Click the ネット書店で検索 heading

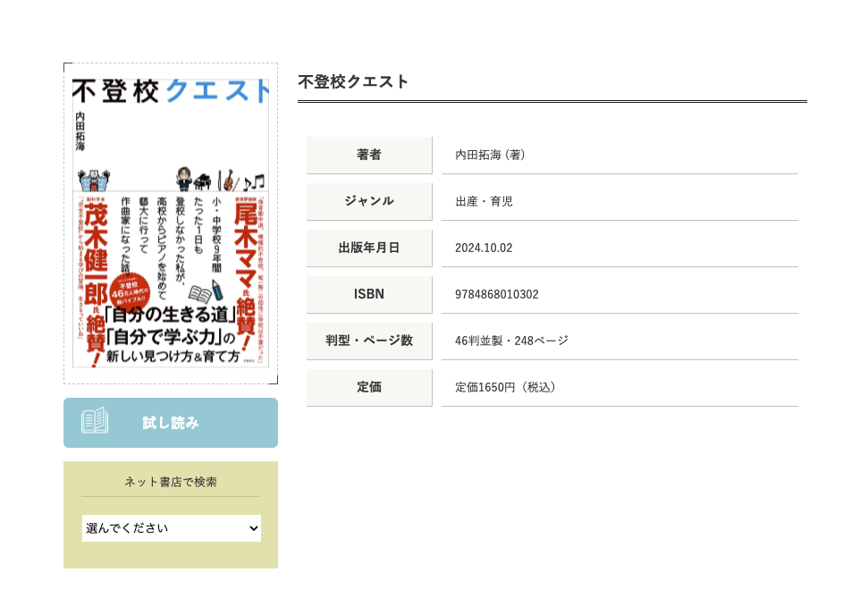pyautogui.click(x=171, y=483)
